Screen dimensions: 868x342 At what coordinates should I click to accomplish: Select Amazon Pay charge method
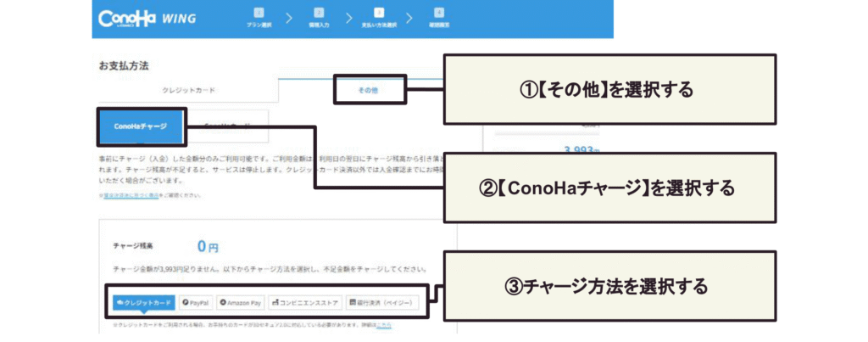tap(240, 302)
